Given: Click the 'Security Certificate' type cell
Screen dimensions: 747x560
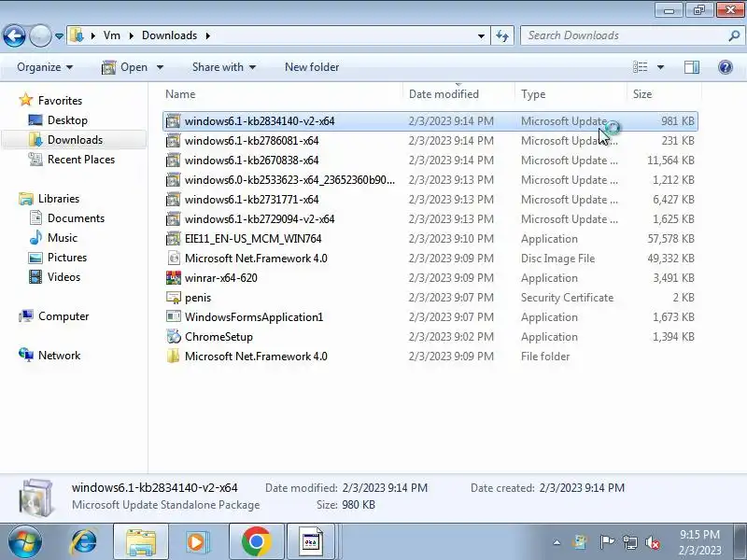Looking at the screenshot, I should [567, 297].
